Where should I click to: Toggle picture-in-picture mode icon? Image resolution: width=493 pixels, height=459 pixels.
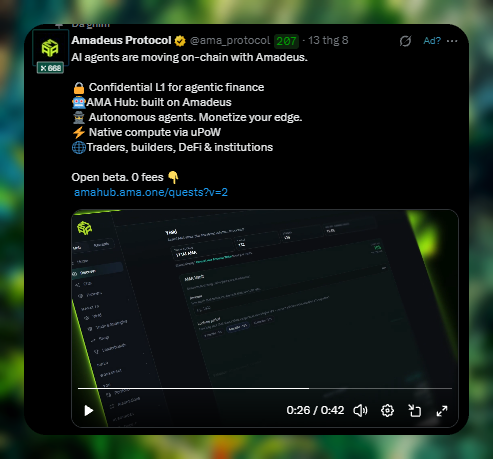click(415, 411)
